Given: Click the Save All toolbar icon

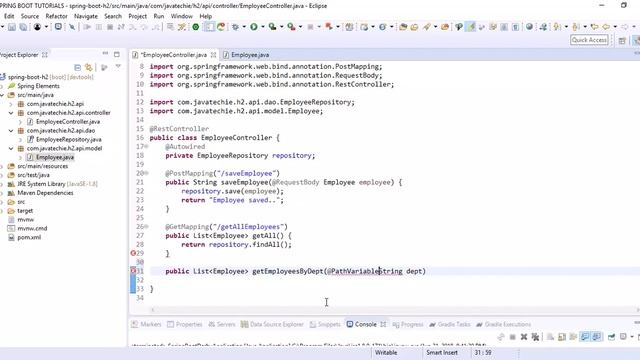Looking at the screenshot, I should coord(23,27).
